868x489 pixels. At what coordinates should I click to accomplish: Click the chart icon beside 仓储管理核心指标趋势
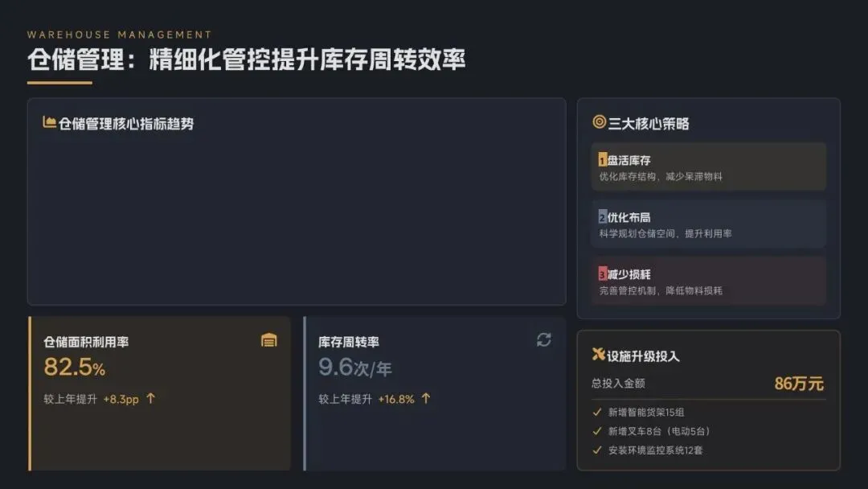[49, 122]
